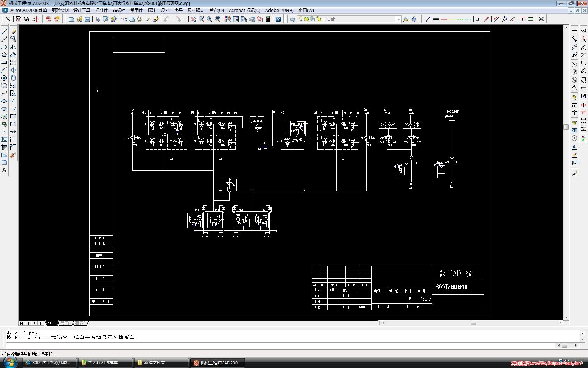The image size is (588, 368).
Task: Jump to last layout tab arrow
Action: 41,323
